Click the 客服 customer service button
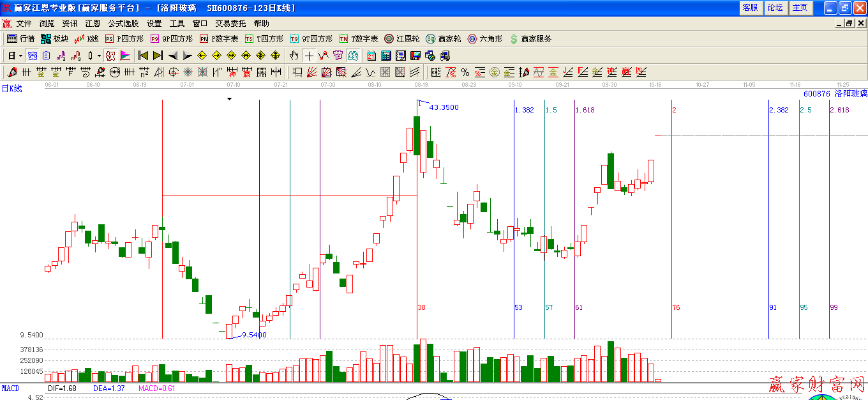The image size is (868, 400). [x=751, y=8]
